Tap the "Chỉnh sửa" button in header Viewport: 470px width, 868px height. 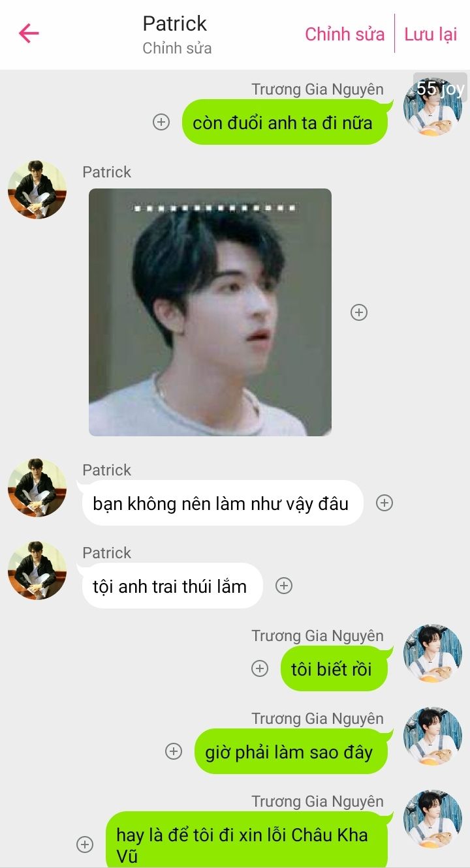coord(345,34)
